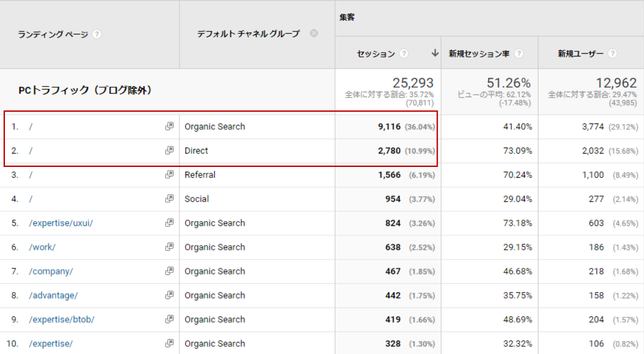Click sessions value 2,780
The width and height of the screenshot is (644, 354).
[389, 151]
